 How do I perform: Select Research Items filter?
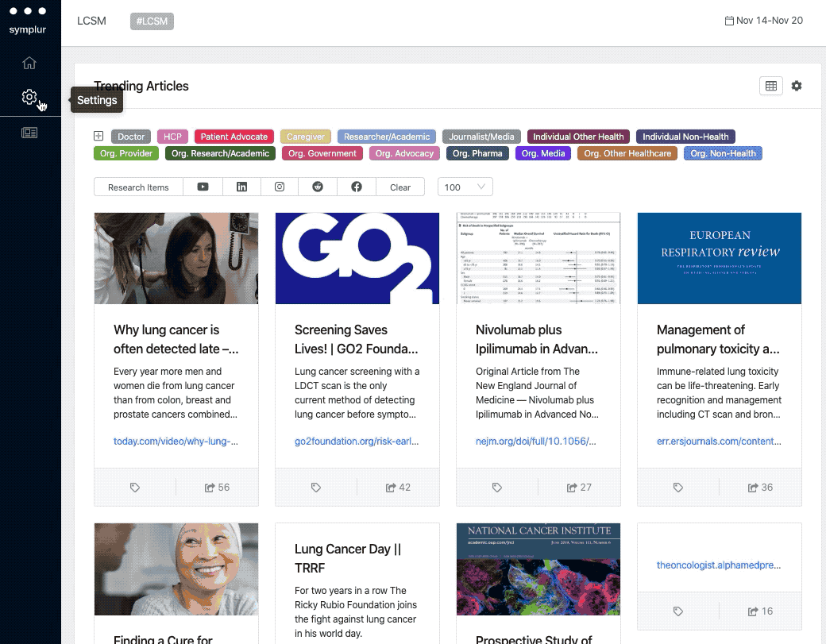(x=138, y=187)
